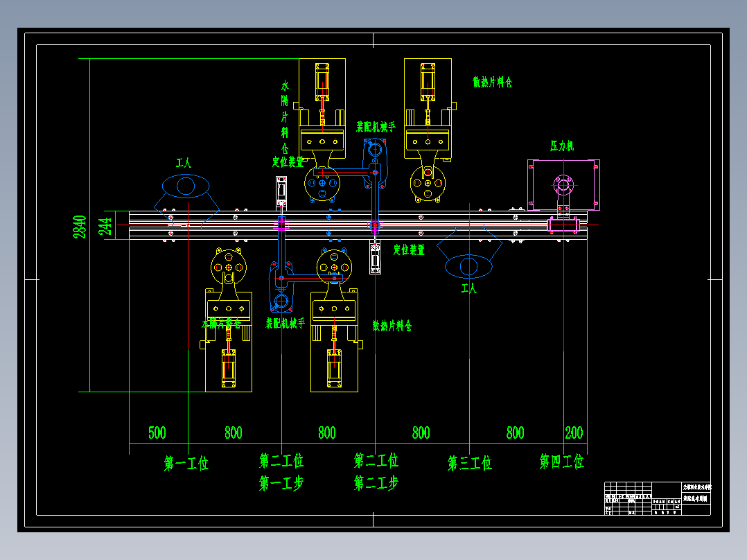The image size is (747, 560).
Task: Select the 第一工步 step label
Action: [281, 483]
